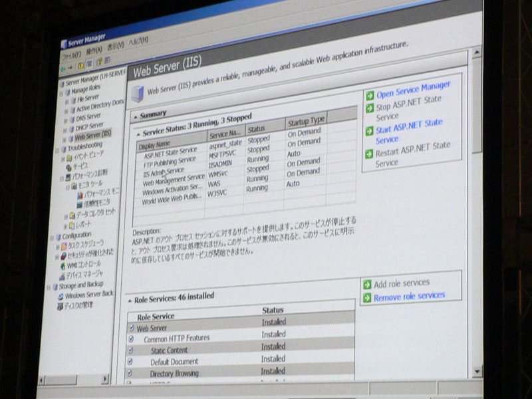
Task: Click the check mark beside Static Content
Action: coord(130,350)
